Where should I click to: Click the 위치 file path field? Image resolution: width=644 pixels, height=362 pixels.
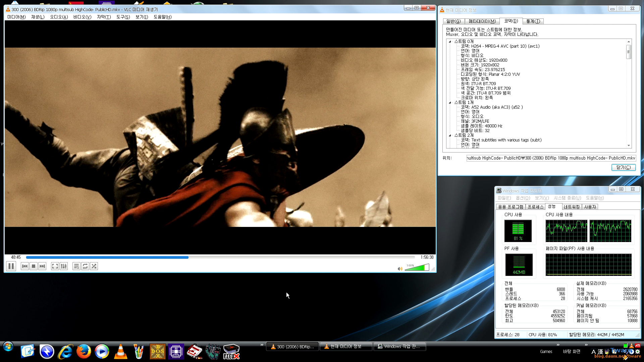pyautogui.click(x=551, y=158)
